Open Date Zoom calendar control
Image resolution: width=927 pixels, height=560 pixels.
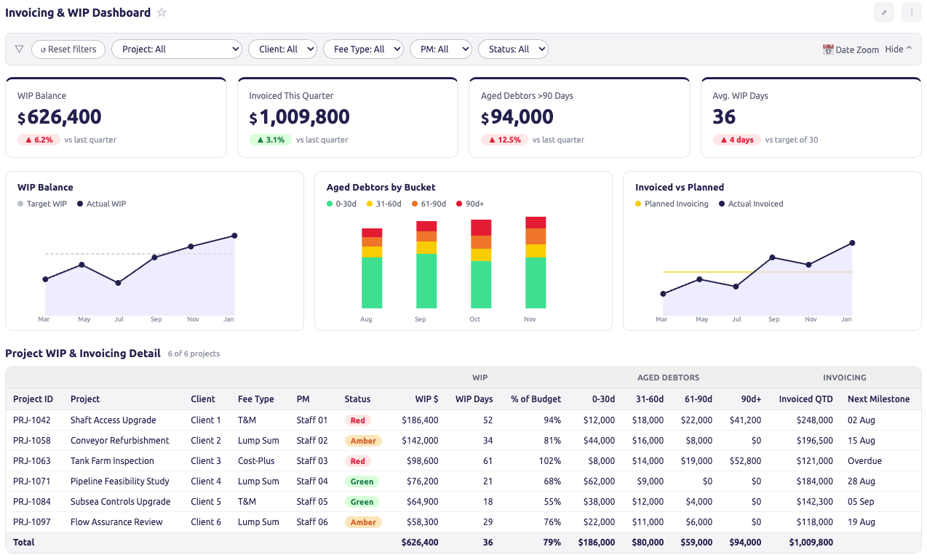tap(851, 49)
